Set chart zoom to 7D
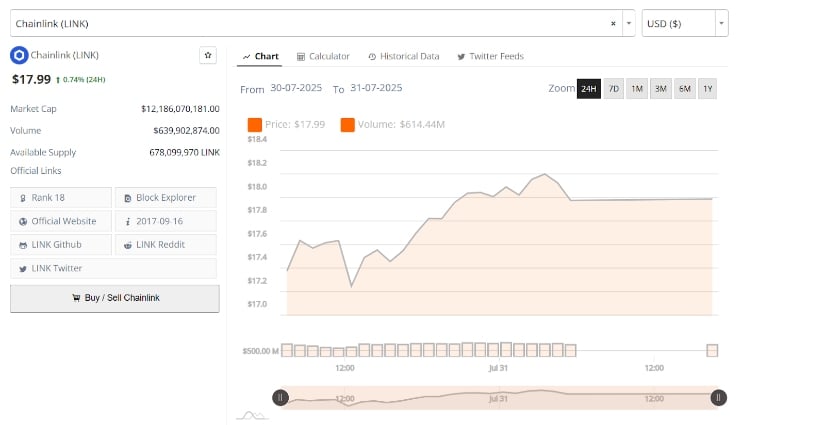 coord(613,89)
